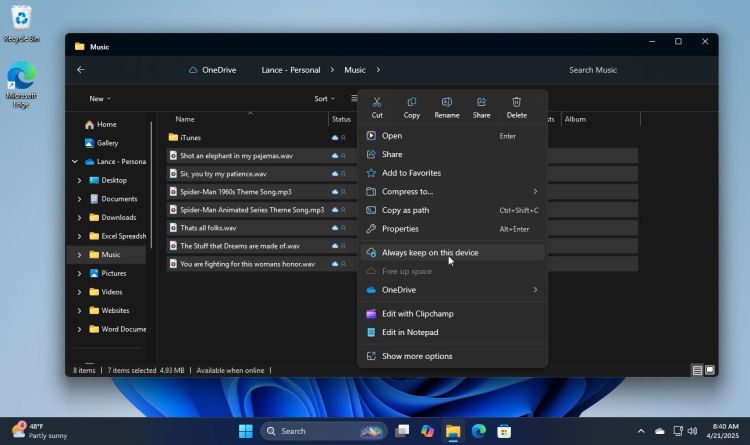This screenshot has height=445, width=750.
Task: Expand the Documents folder tree node
Action: pos(79,199)
